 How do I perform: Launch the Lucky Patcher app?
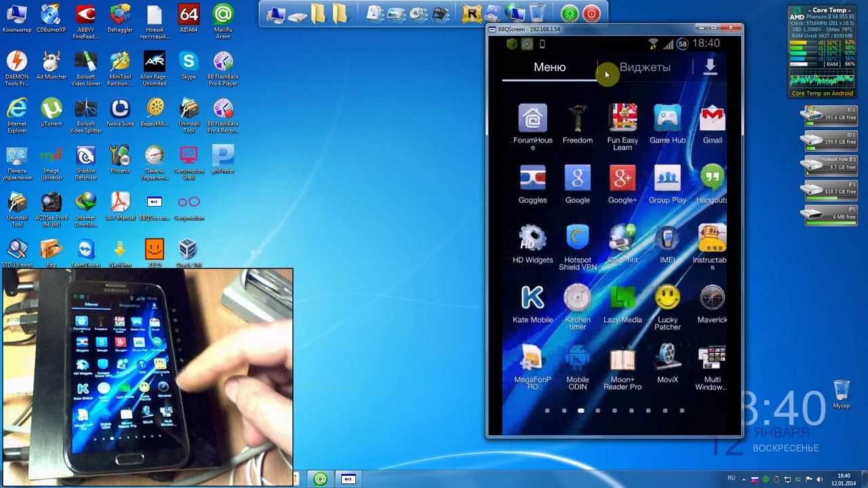point(667,306)
